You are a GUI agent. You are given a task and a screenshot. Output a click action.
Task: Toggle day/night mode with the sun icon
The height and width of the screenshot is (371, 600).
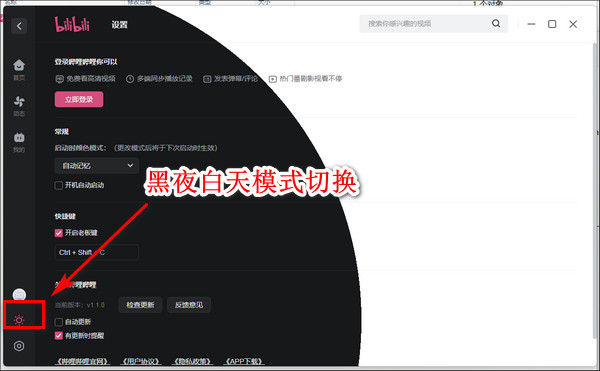pyautogui.click(x=19, y=320)
